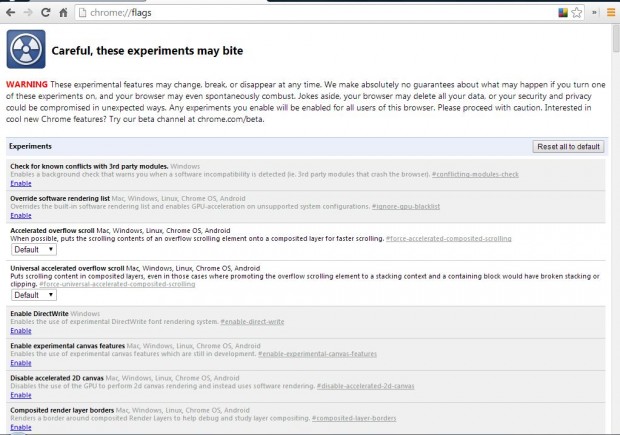
Task: Click Enable experimental canvas features title
Action: pyautogui.click(x=68, y=346)
